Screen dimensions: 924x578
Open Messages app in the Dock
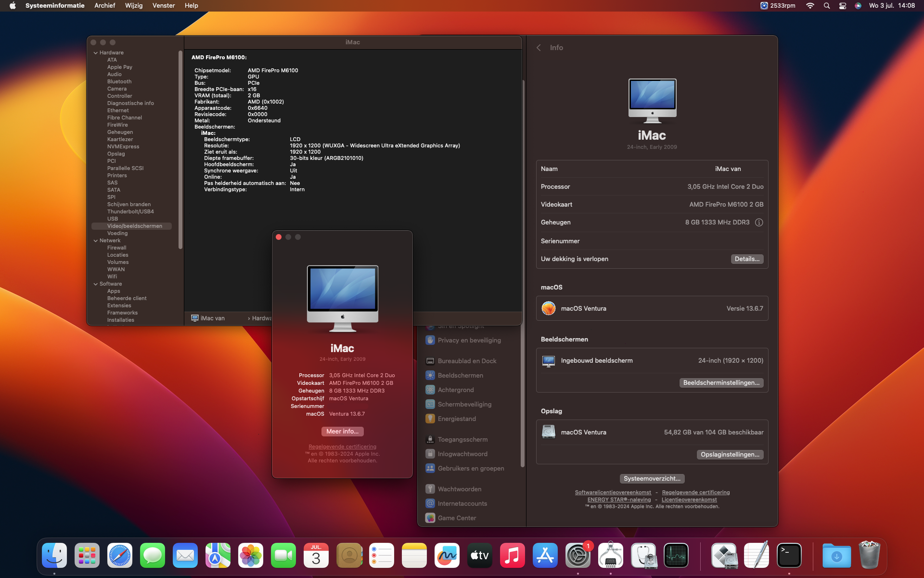coord(153,555)
